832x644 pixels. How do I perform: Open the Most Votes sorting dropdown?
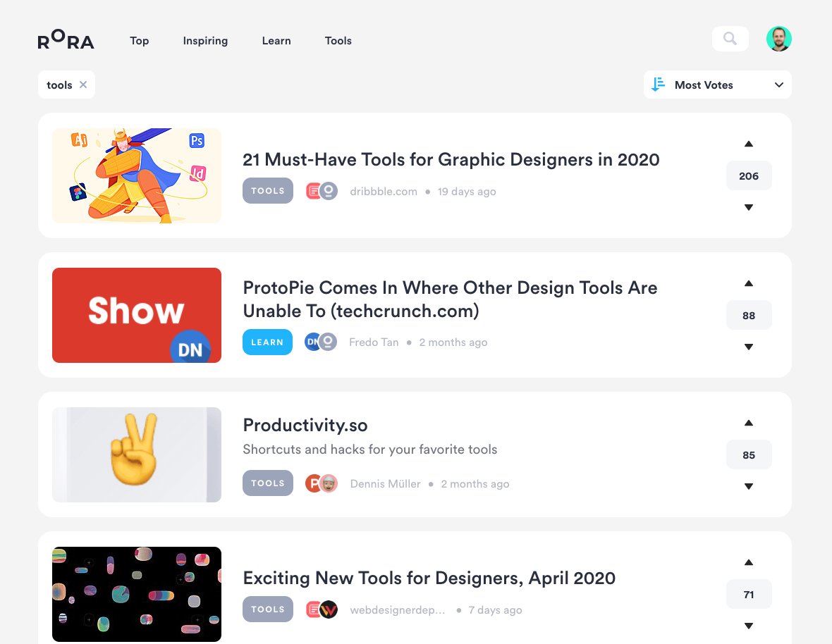[x=717, y=84]
